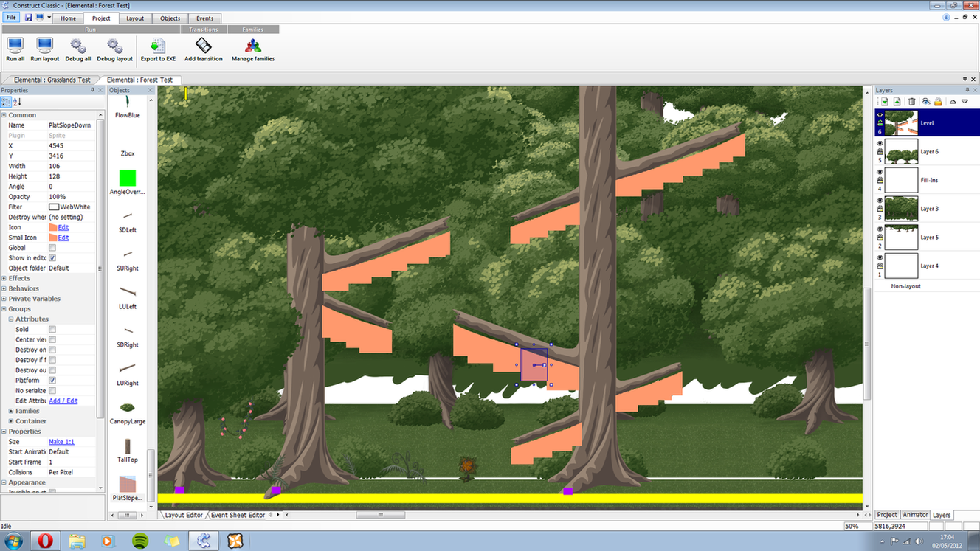Switch to Event Sheet Editor tab
The image size is (980, 551).
238,515
